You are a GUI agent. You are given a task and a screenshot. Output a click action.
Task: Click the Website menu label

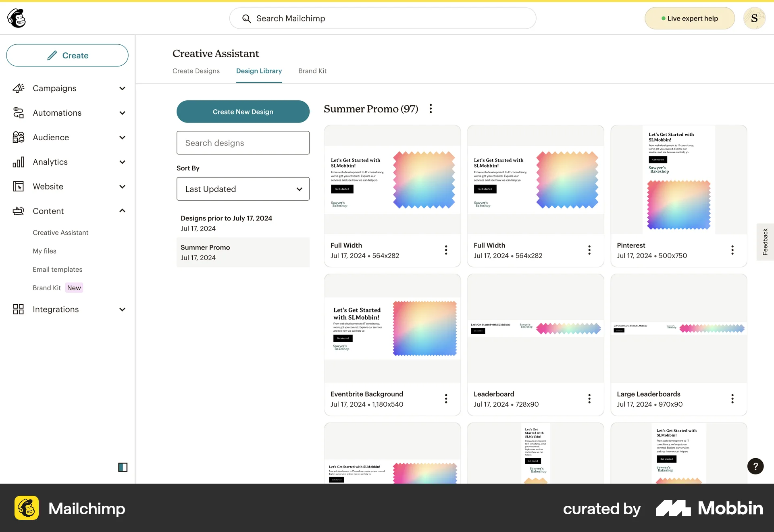(48, 187)
